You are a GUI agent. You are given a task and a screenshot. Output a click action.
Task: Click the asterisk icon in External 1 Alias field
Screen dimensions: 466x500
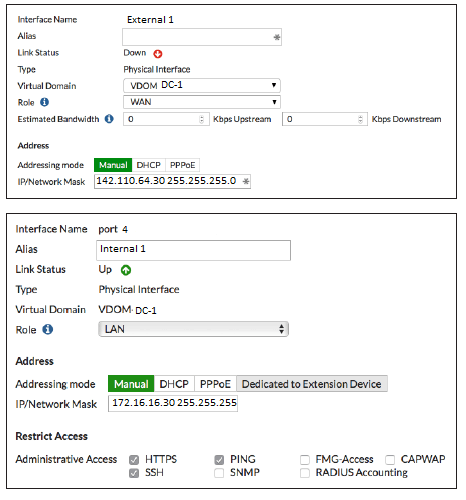(x=277, y=37)
